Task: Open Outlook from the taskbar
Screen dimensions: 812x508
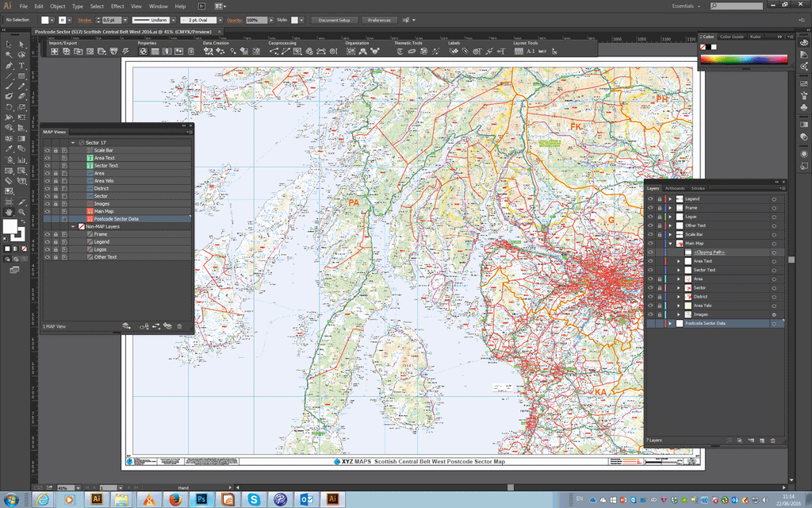Action: pyautogui.click(x=307, y=499)
